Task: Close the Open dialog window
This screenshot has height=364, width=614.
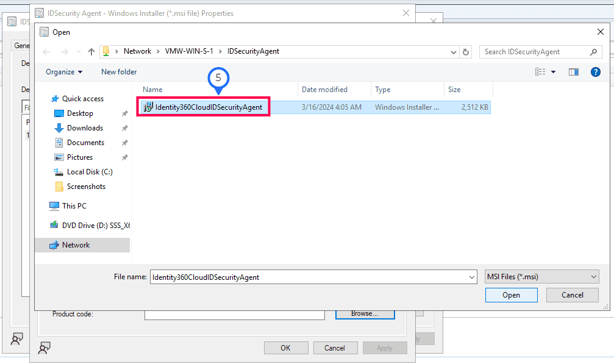Action: (601, 32)
